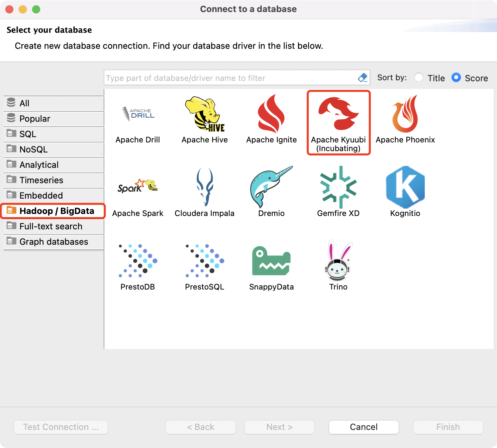Image resolution: width=497 pixels, height=448 pixels.
Task: Select the Apache Drill driver icon
Action: coord(138,114)
